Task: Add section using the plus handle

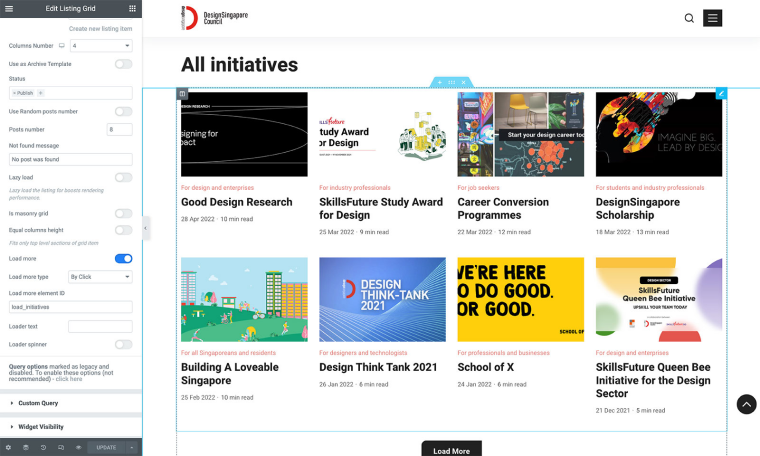Action: [440, 82]
